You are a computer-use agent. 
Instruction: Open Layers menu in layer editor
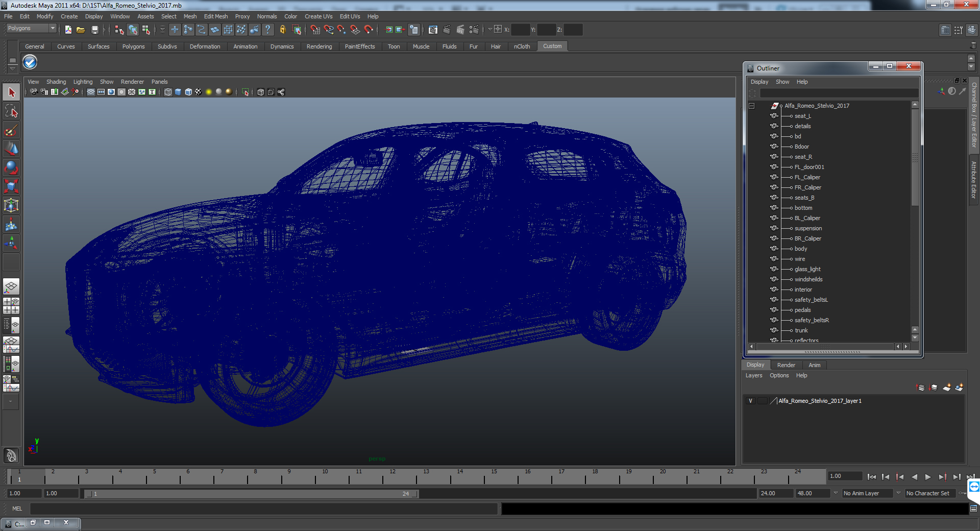(754, 375)
